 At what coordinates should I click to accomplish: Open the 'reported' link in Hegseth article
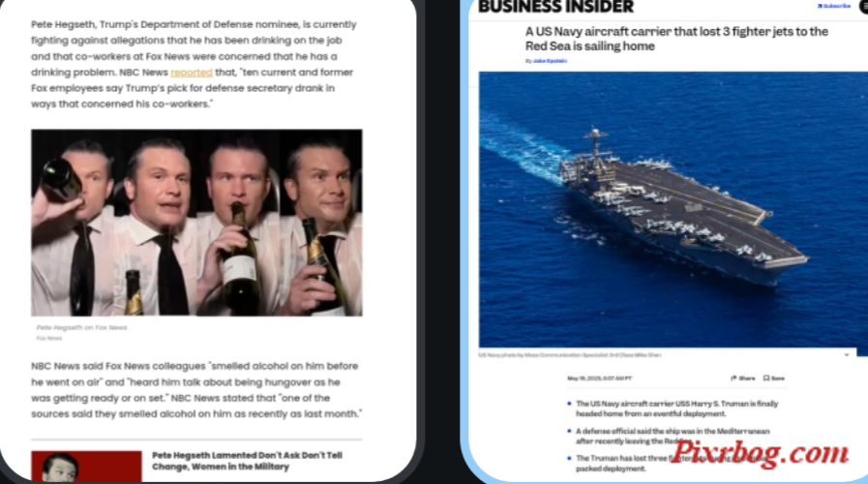192,73
